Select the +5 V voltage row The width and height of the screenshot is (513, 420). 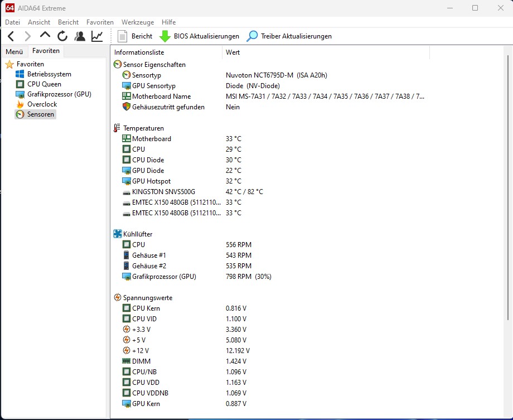272,340
